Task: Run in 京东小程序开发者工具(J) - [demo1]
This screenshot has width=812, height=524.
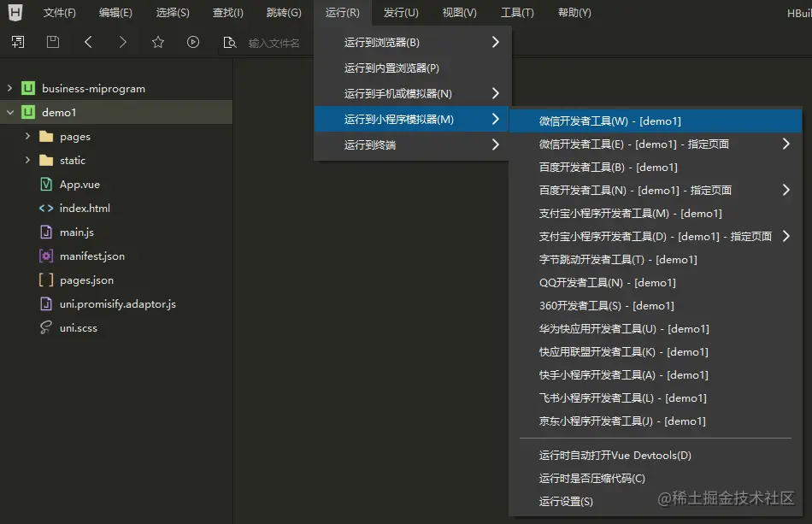Action: click(656, 421)
